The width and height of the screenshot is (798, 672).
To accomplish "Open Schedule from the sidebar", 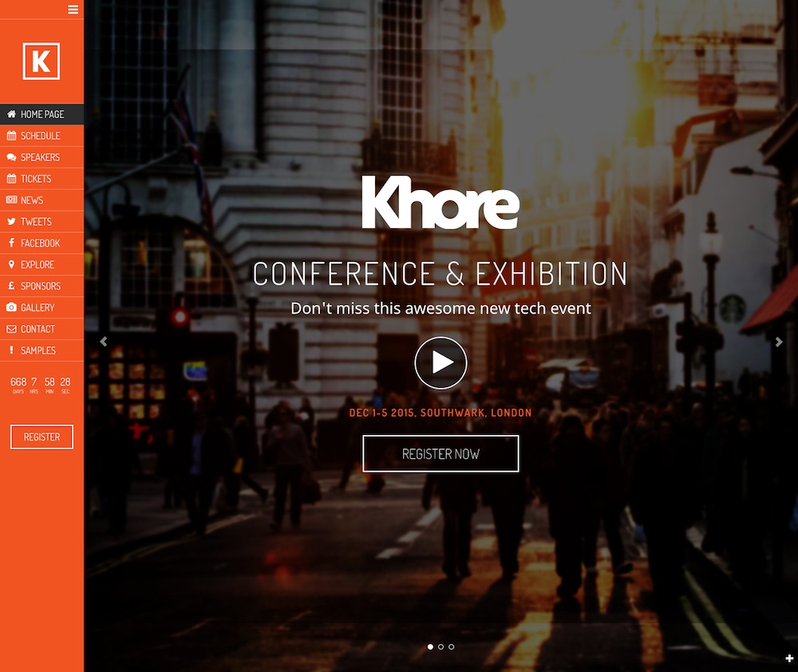I will [41, 136].
